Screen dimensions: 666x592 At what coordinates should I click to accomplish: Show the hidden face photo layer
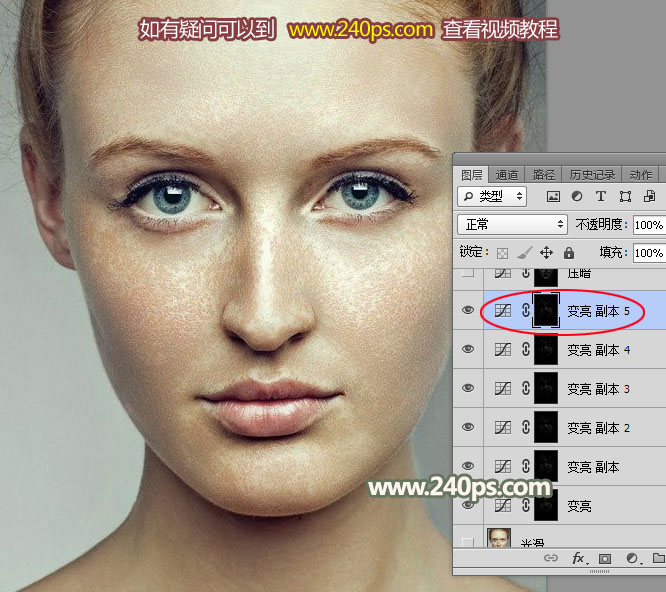(468, 542)
